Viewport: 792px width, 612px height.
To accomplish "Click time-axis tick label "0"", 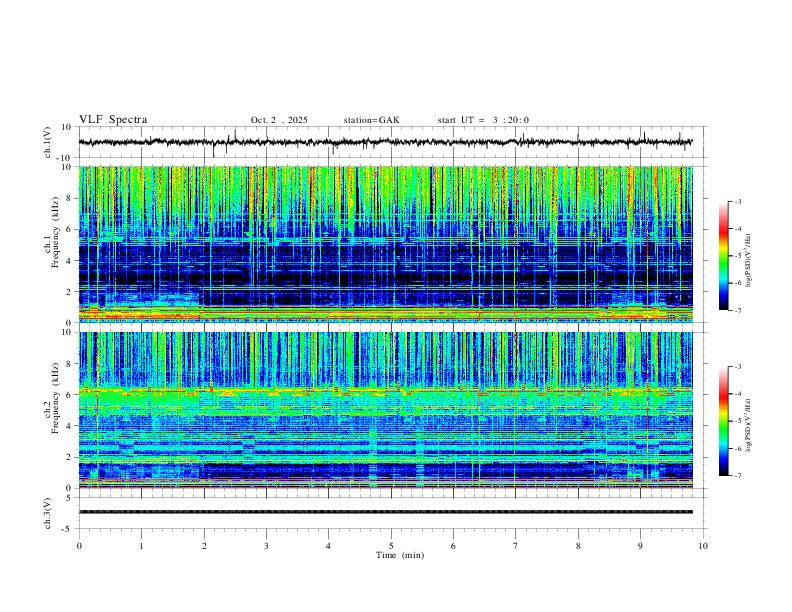I will click(79, 546).
